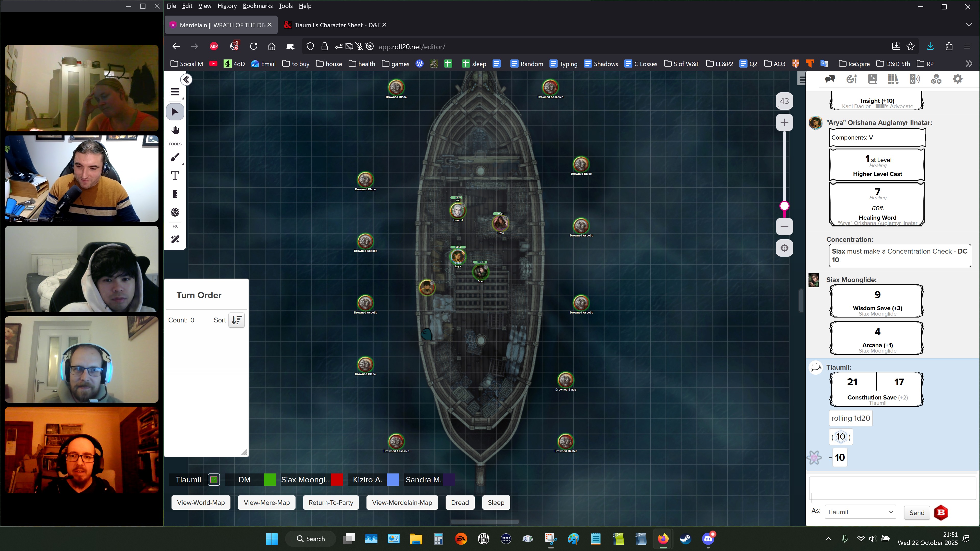Click the Return-To-Party macro button
The height and width of the screenshot is (551, 980).
point(330,503)
